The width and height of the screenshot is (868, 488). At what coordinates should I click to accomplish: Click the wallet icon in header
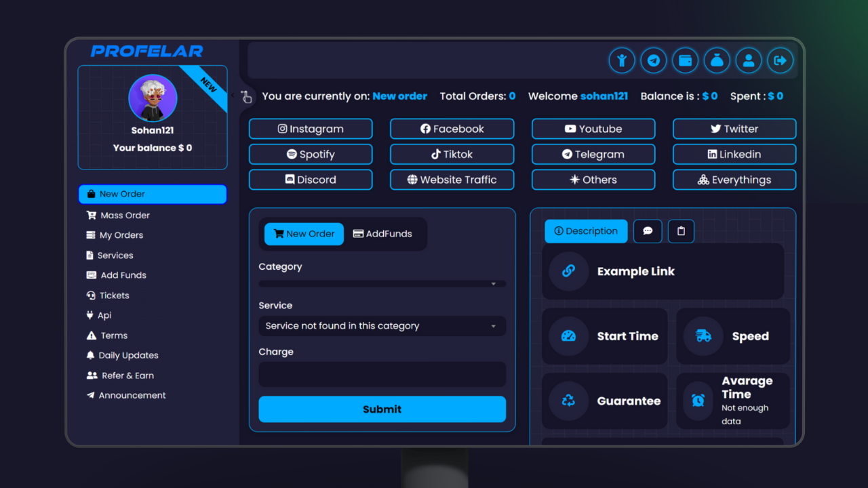click(x=686, y=60)
